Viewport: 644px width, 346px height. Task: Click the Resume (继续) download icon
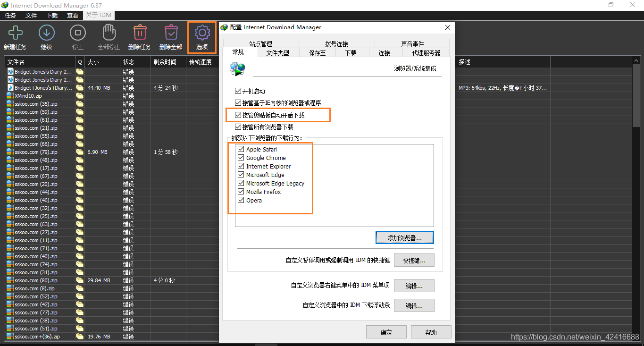click(46, 33)
